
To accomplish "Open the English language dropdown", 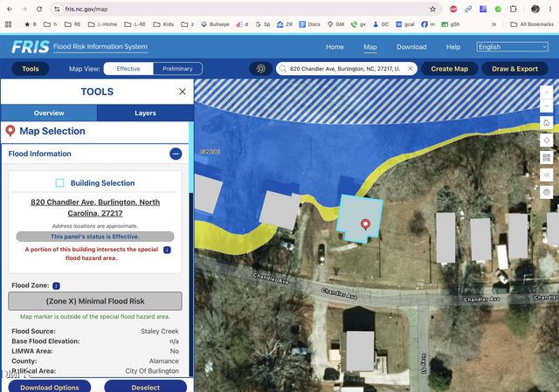I will click(513, 46).
